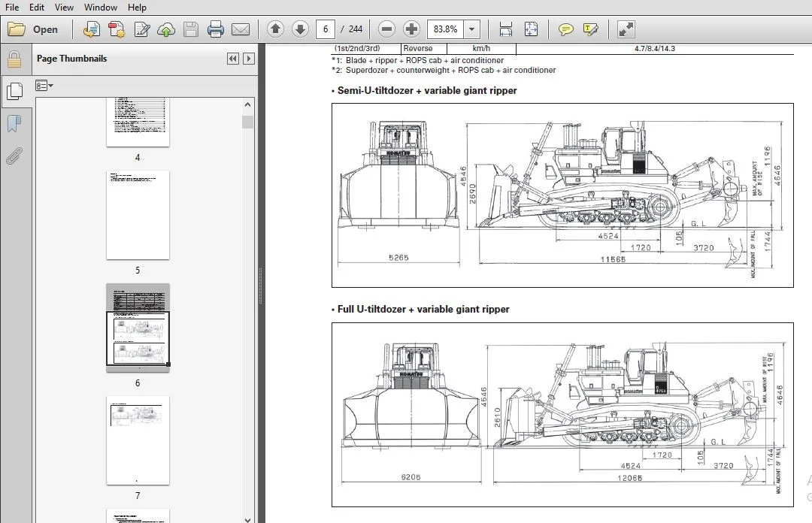This screenshot has height=523, width=812.
Task: Click the Print icon
Action: pyautogui.click(x=216, y=29)
